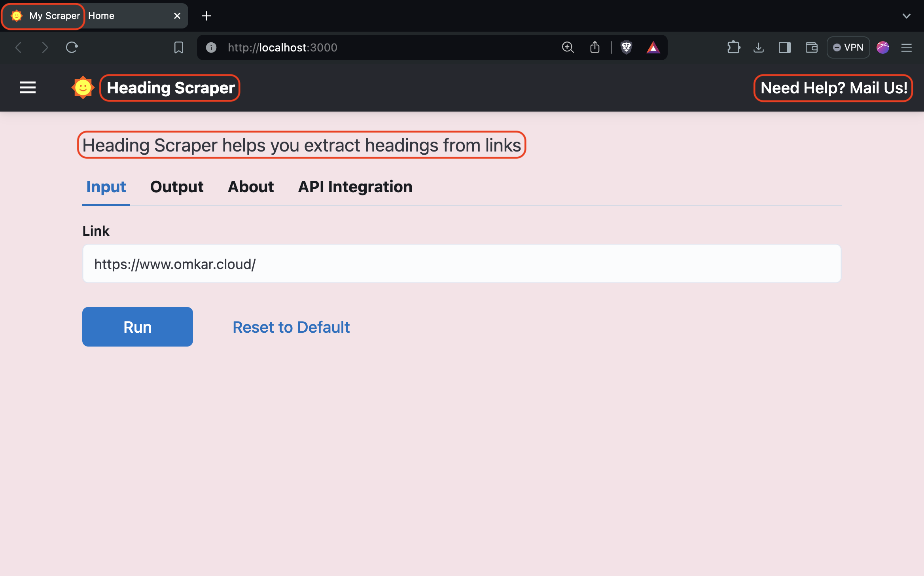Open the browser main menu
This screenshot has height=576, width=924.
(906, 47)
